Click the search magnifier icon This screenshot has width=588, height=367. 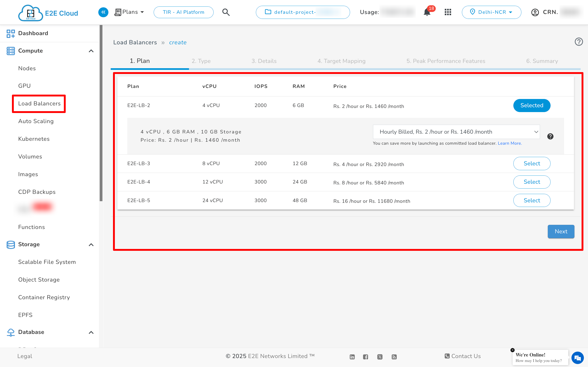pos(226,12)
